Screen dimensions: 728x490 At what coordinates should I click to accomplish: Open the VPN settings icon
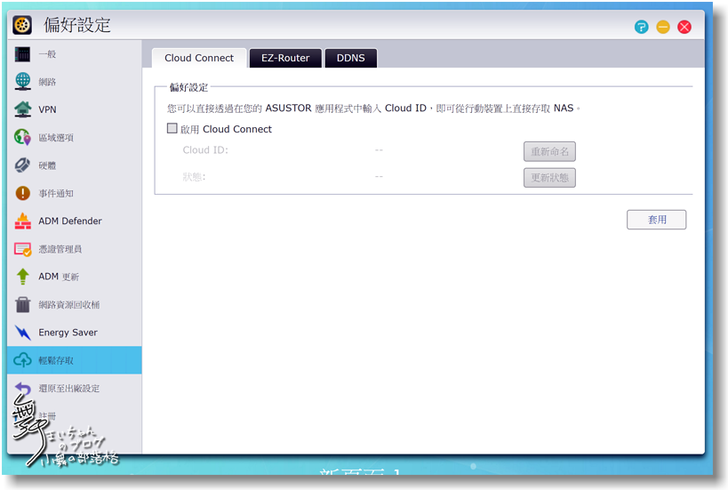[22, 109]
